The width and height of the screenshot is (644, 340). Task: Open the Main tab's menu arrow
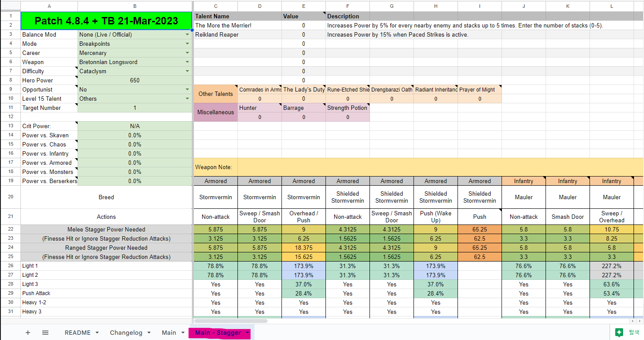click(x=183, y=333)
